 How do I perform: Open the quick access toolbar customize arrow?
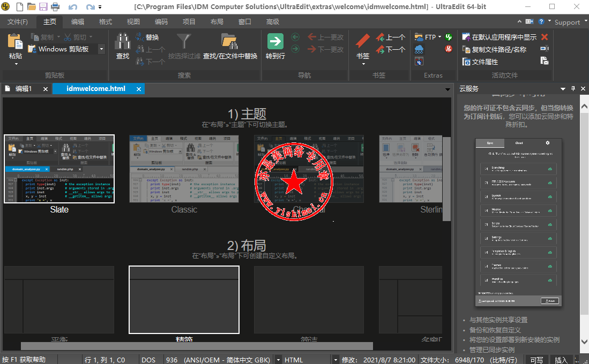coord(100,7)
